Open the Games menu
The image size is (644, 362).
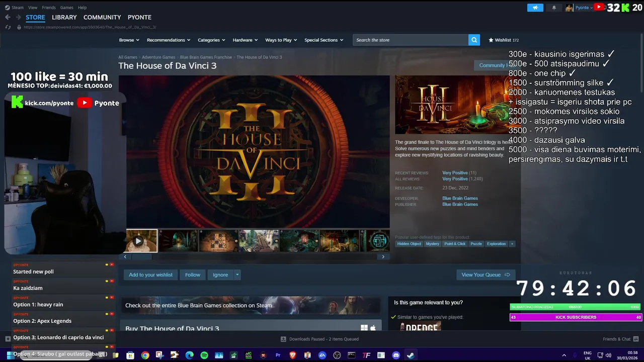point(67,8)
